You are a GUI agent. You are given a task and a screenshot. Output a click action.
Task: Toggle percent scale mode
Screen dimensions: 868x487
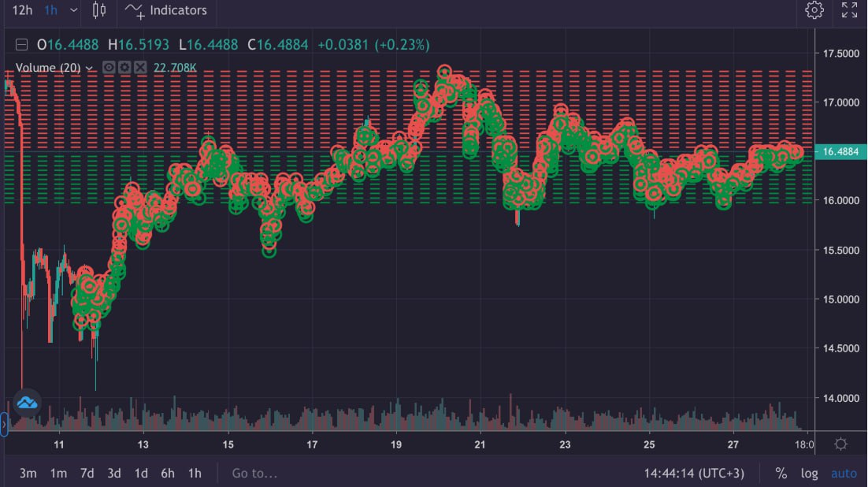(781, 473)
